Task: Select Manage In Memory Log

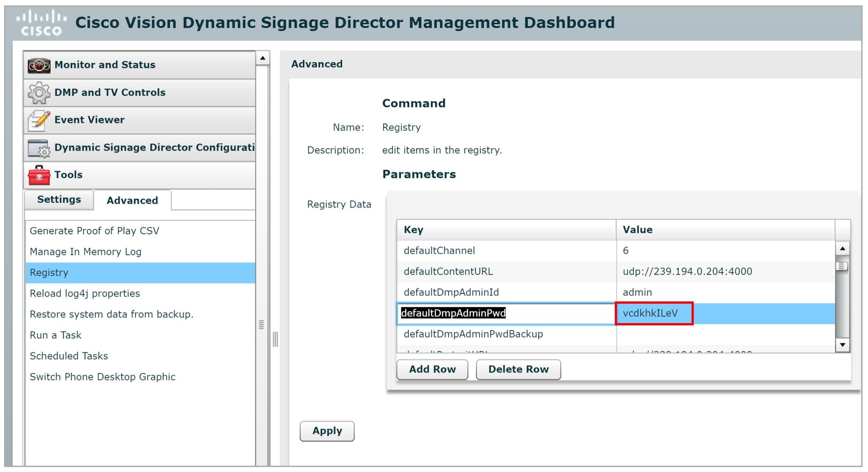Action: pyautogui.click(x=140, y=252)
